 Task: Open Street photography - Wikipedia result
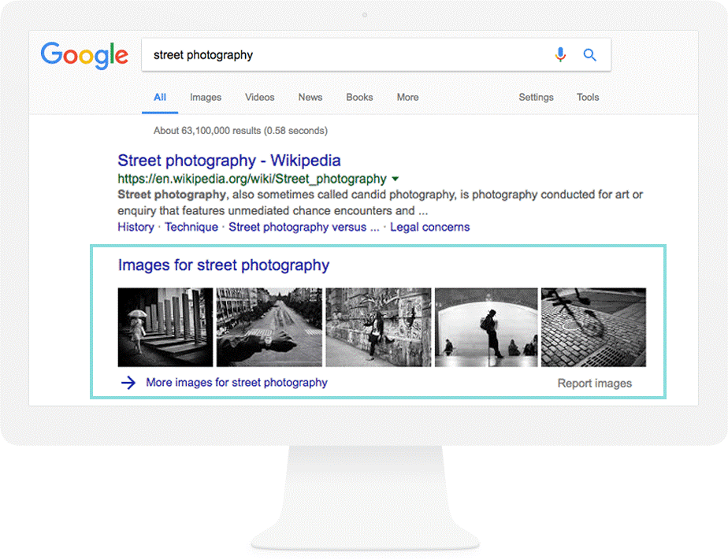pyautogui.click(x=229, y=161)
